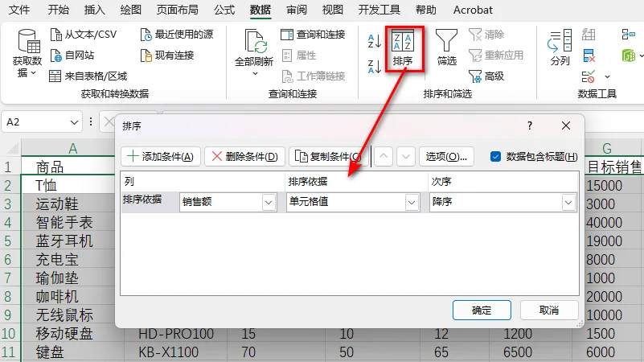Click the Select All corner triangle
Viewport: 644px width, 362px height.
(x=11, y=148)
